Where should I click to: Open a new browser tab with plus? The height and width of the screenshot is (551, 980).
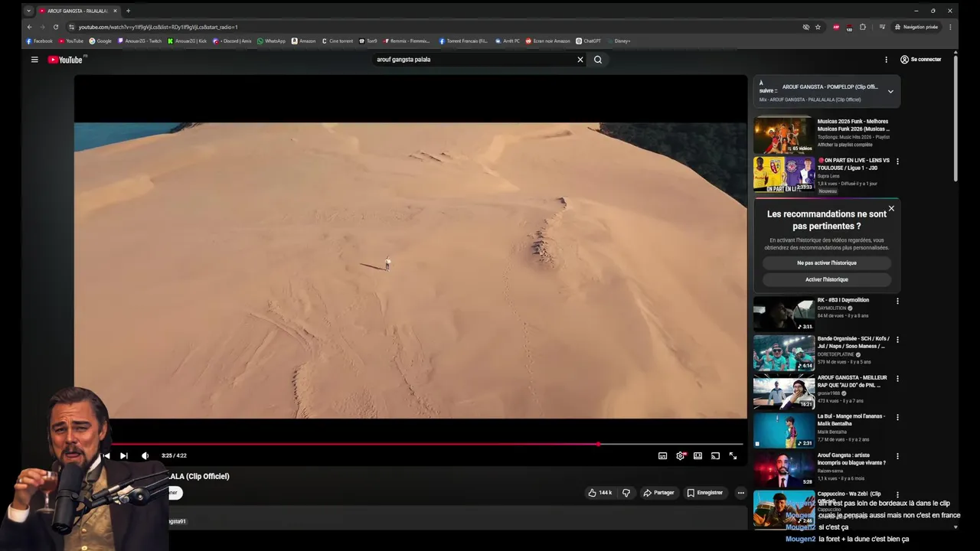point(128,11)
